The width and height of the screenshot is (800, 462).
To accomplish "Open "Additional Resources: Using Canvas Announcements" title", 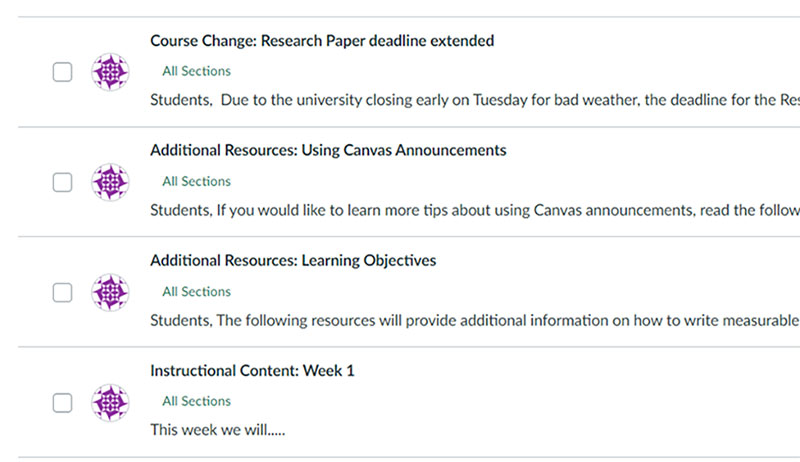I will (328, 151).
